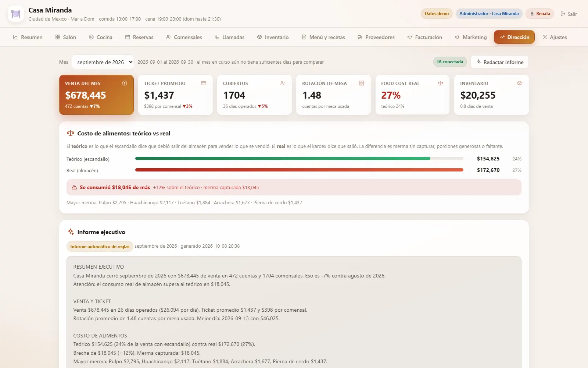The image size is (588, 368).
Task: Click the card icon on Ticket promedio
Action: pyautogui.click(x=204, y=83)
